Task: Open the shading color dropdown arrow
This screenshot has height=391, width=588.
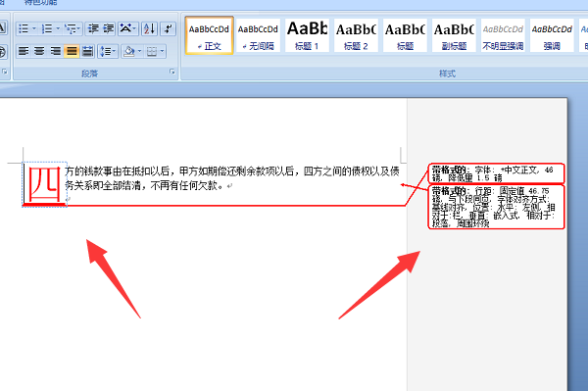Action: [139, 51]
